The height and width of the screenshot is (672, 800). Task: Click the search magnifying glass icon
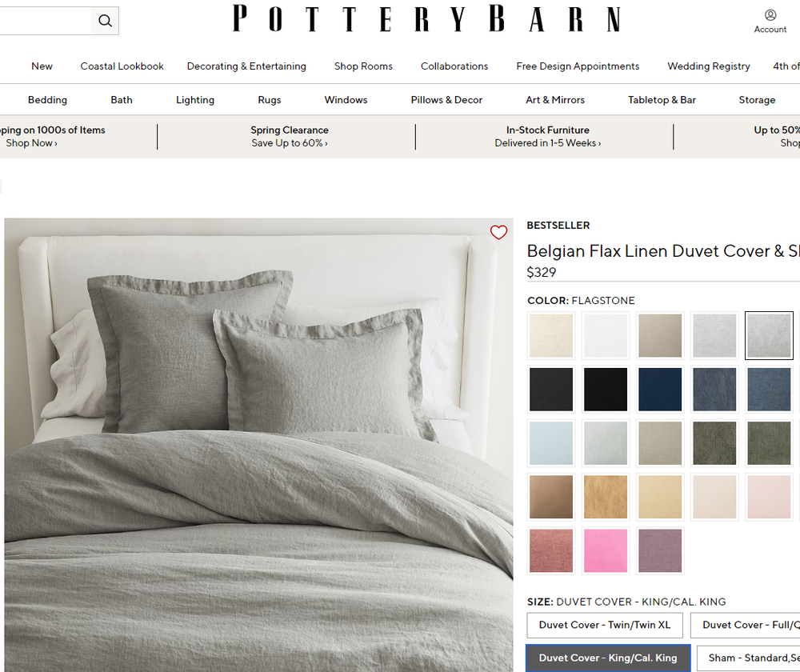105,21
